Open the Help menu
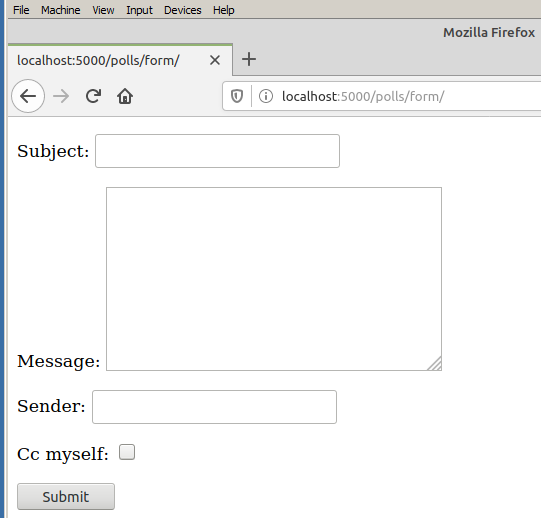Screen dimensions: 541x518 224,10
